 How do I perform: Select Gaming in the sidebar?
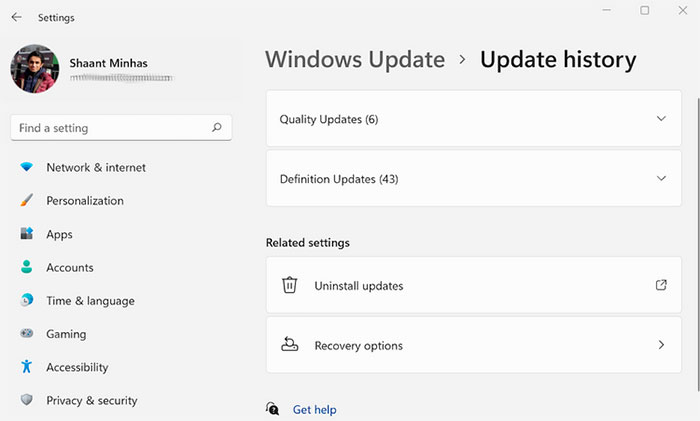click(x=66, y=334)
